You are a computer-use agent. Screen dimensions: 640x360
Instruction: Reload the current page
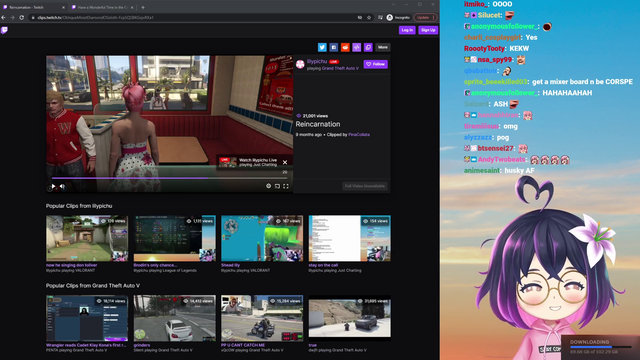click(22, 18)
